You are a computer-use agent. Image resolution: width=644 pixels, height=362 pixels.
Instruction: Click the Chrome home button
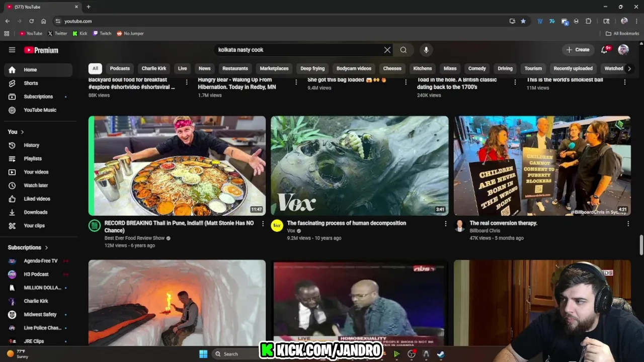[44, 21]
